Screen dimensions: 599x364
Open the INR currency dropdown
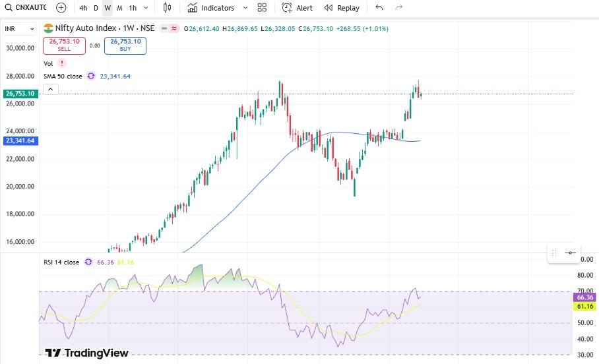click(x=20, y=28)
